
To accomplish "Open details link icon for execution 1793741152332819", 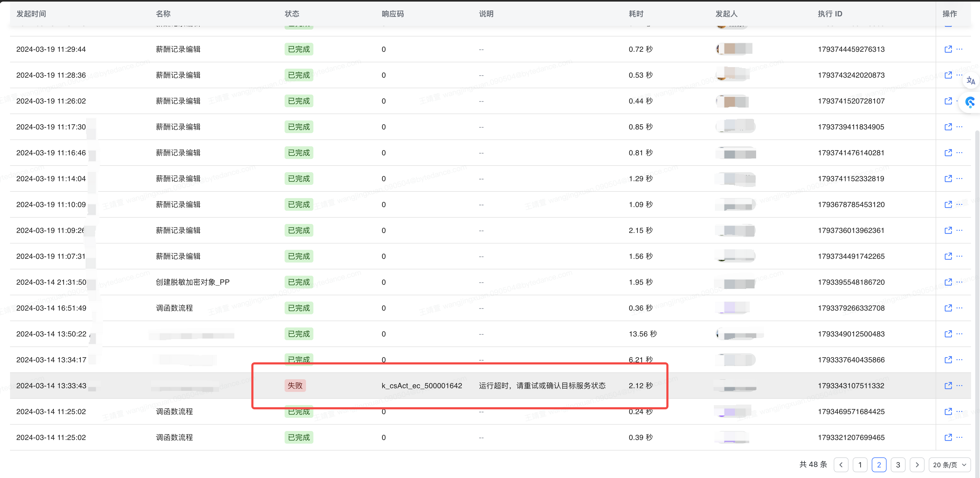I will [x=948, y=179].
